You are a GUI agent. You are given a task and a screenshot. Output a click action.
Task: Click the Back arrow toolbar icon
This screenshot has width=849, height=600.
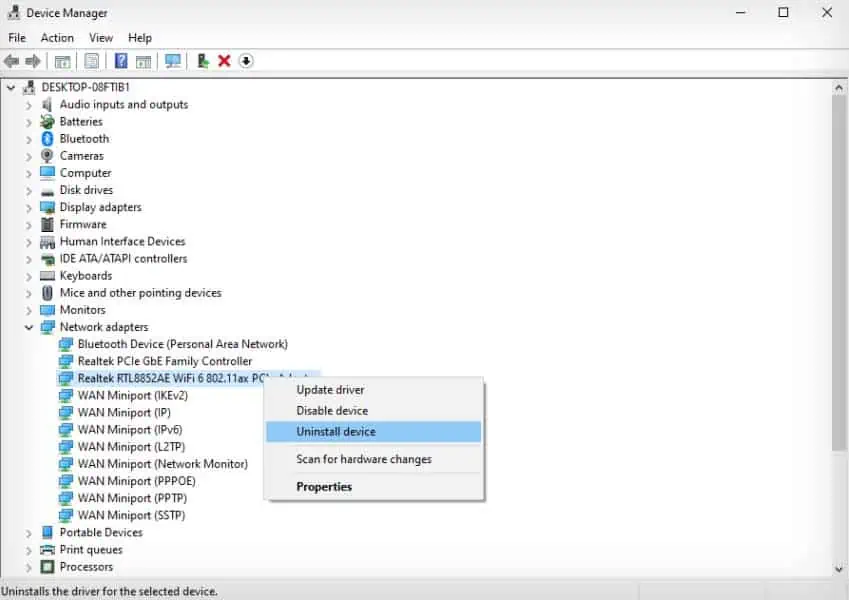pyautogui.click(x=11, y=61)
